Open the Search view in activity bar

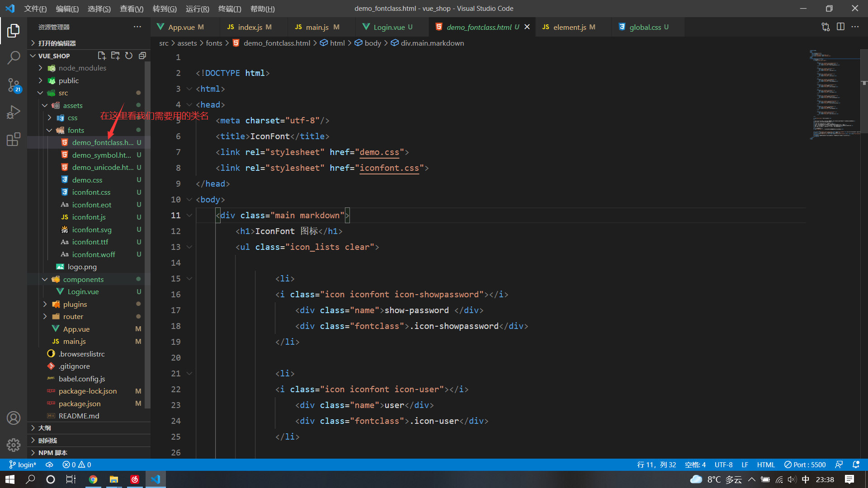(x=14, y=57)
